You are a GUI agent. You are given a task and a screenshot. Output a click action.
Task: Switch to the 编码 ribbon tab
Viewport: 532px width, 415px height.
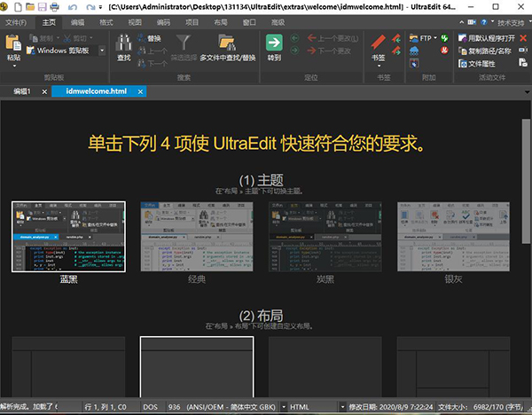pos(163,22)
